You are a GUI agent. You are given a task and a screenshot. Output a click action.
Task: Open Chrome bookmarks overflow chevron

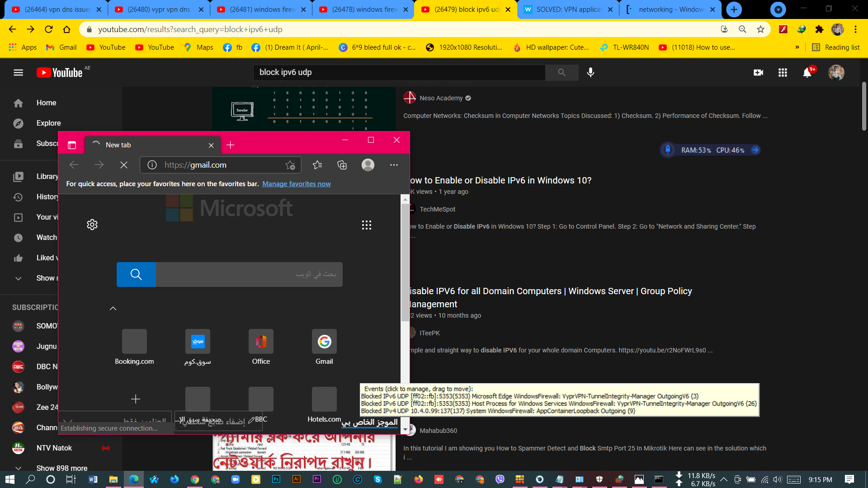(797, 47)
